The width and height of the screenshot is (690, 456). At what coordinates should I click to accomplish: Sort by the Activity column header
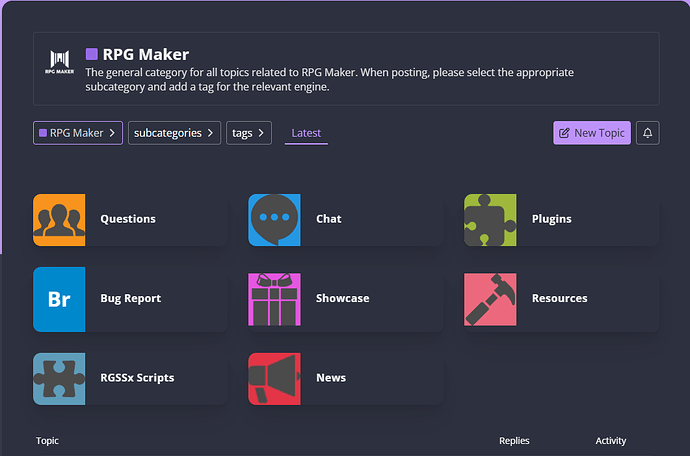coord(611,441)
